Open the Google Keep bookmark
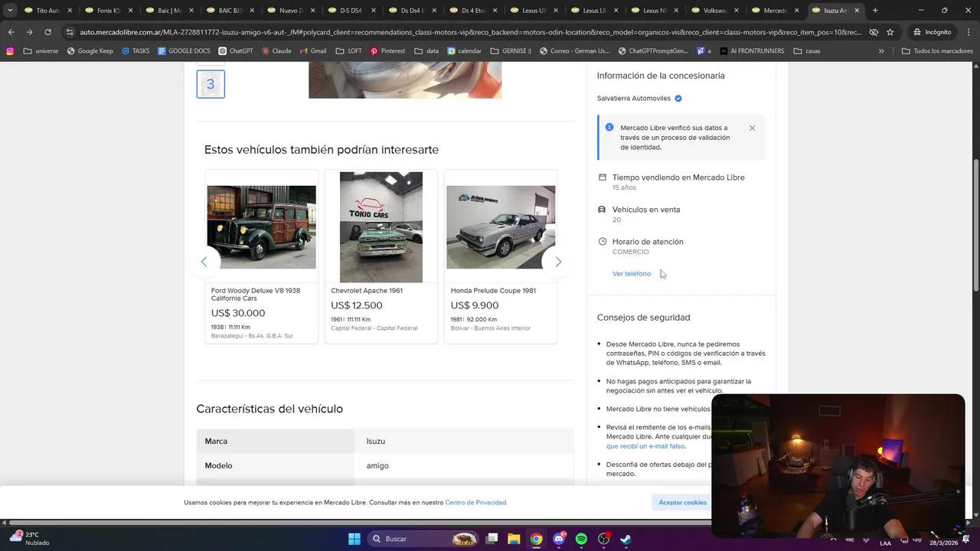980x551 pixels. tap(90, 51)
